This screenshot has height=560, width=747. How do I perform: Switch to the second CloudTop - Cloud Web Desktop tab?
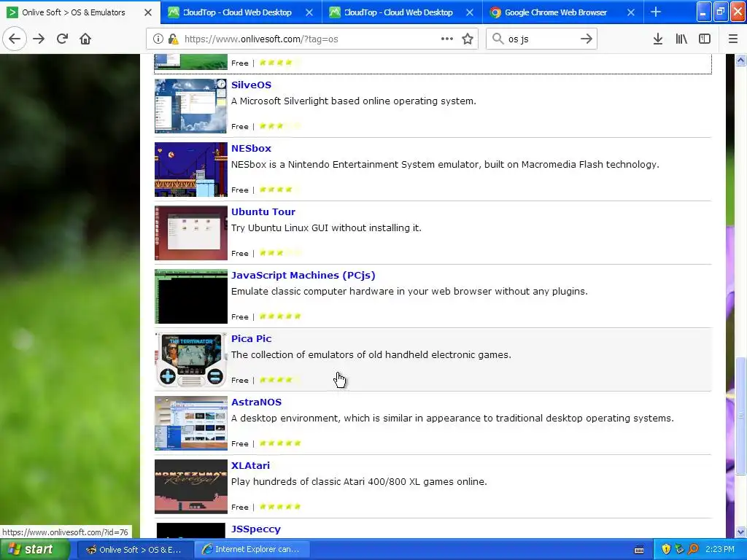coord(402,12)
